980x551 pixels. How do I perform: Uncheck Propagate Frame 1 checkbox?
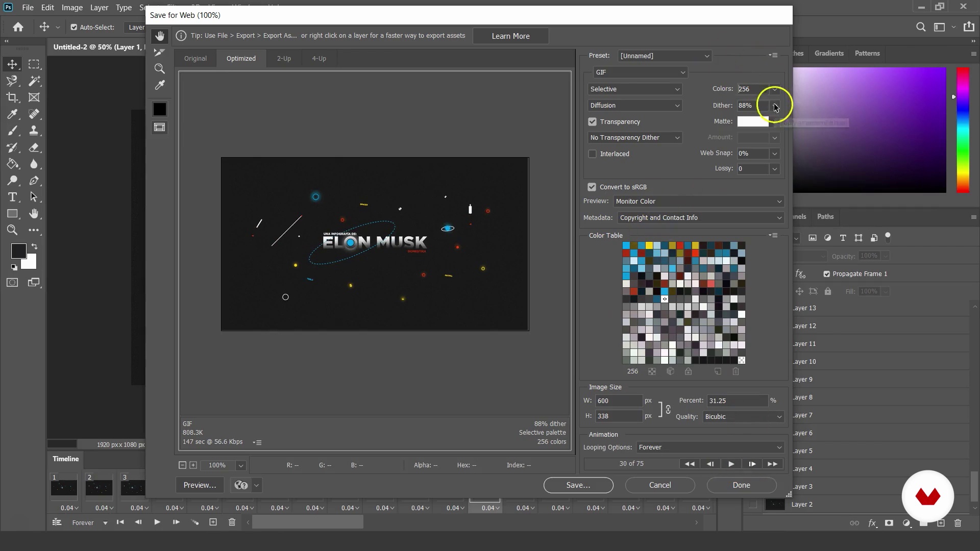click(826, 274)
